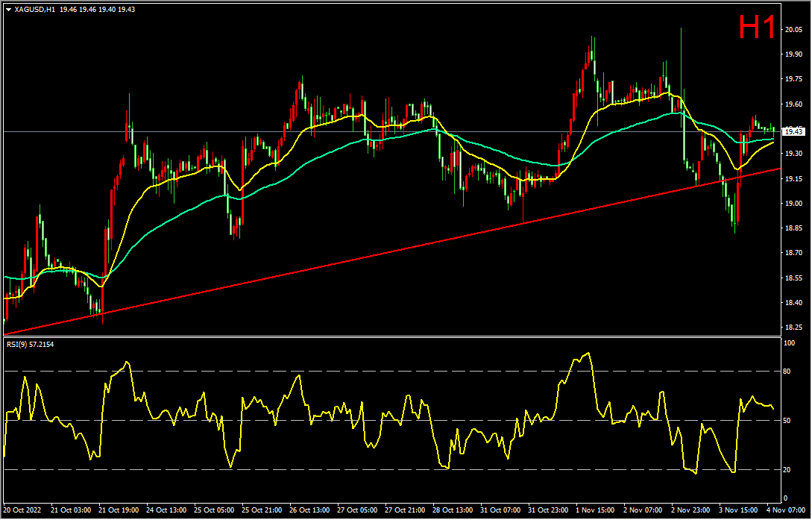Click the RSI scale value 50
812x520 pixels.
point(788,421)
